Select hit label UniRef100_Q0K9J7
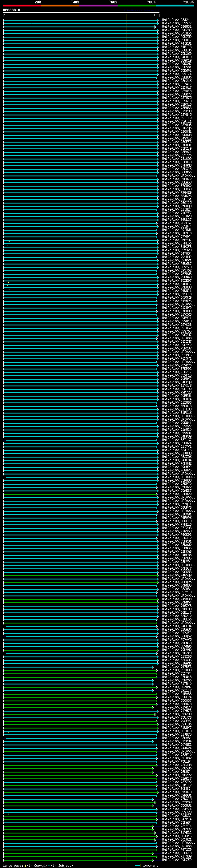Image resolution: width=197 pixels, height=868 pixels. [177, 568]
